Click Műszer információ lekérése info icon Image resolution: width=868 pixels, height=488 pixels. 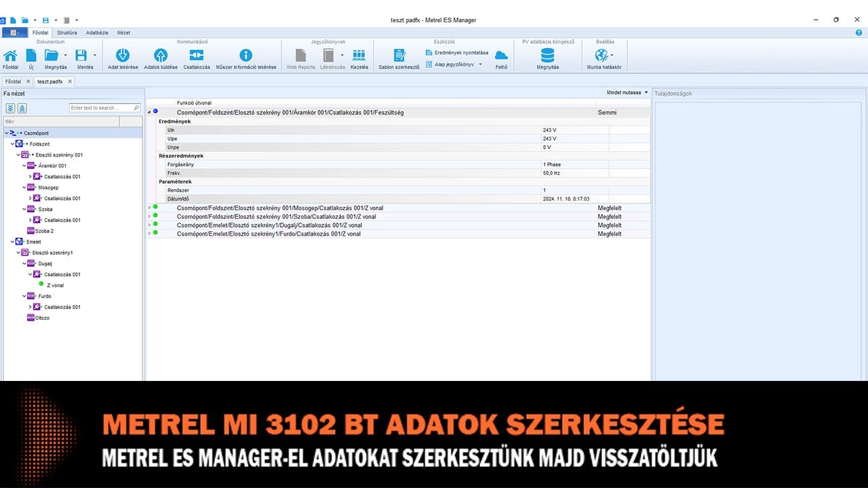point(246,56)
